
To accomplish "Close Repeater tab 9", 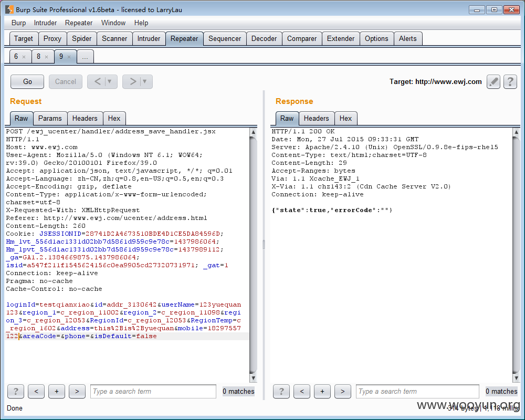I will coord(69,57).
